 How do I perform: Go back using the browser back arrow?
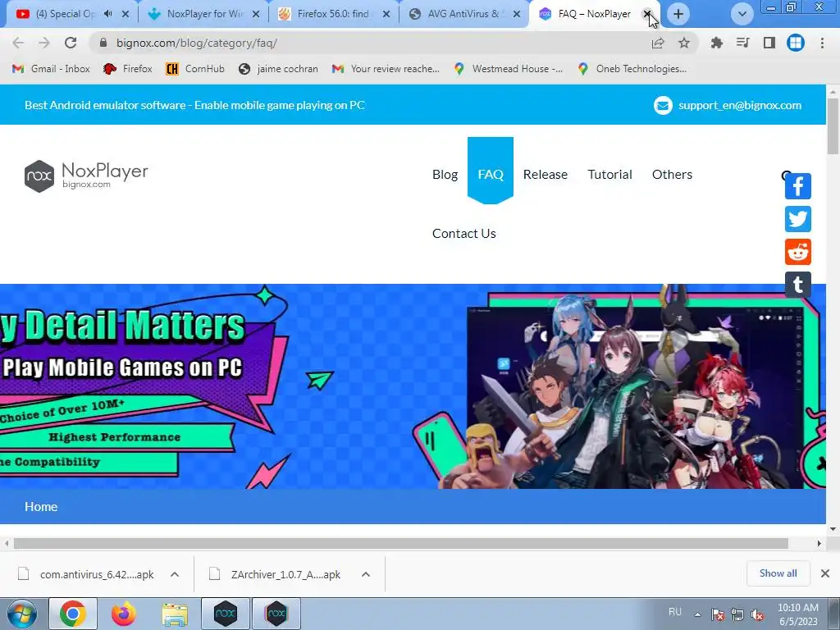[18, 43]
